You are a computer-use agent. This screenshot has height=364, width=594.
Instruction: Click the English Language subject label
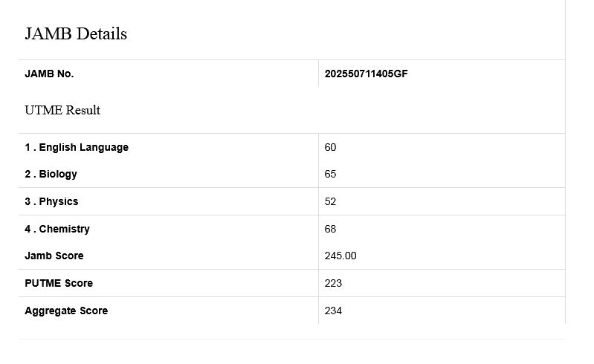click(x=77, y=147)
